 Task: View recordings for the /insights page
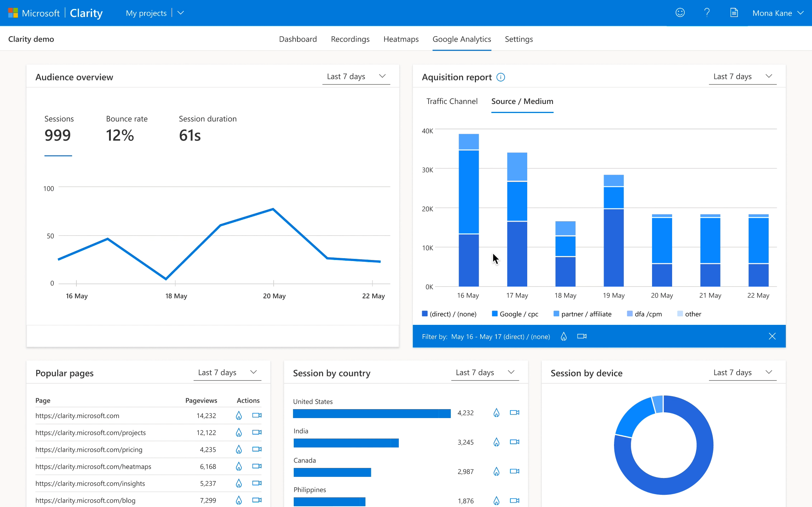tap(257, 483)
